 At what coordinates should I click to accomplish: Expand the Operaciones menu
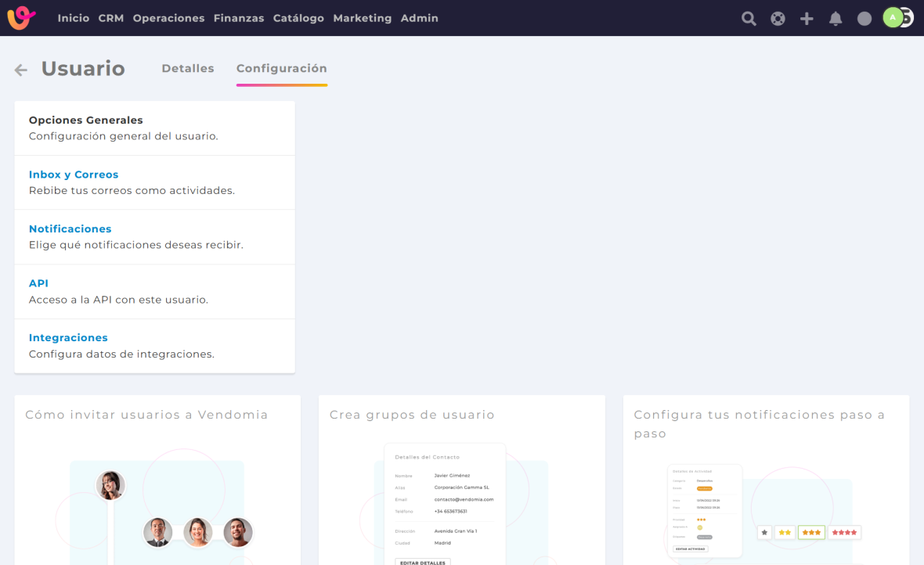click(168, 18)
